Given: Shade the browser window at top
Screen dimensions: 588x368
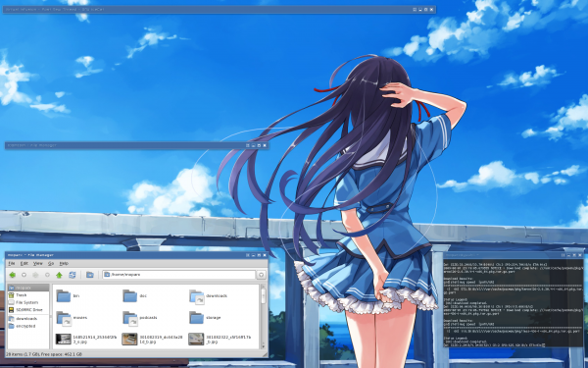Looking at the screenshot, I should point(415,10).
